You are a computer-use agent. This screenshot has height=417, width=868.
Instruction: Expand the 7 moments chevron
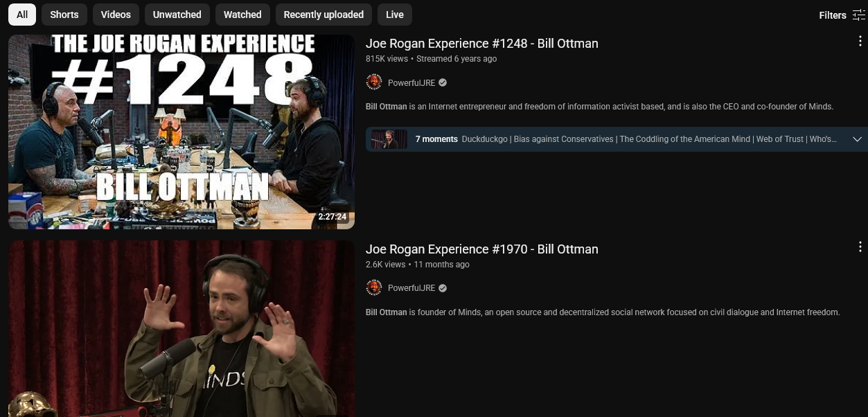point(857,139)
